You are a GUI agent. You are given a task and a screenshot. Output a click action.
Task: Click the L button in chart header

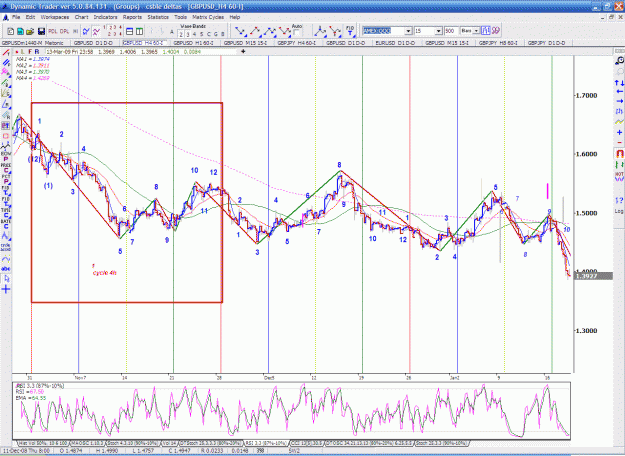pyautogui.click(x=23, y=52)
